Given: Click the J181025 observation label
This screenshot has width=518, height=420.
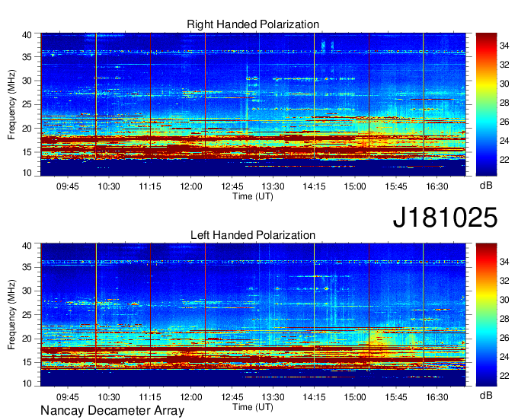Looking at the screenshot, I should coord(445,218).
